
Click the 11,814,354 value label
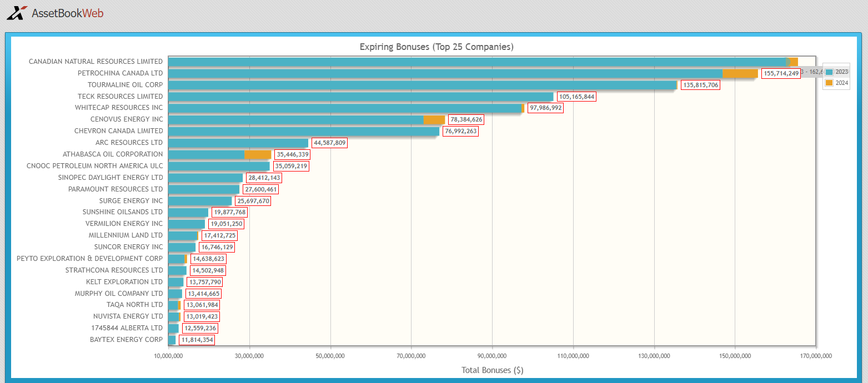[x=197, y=340]
